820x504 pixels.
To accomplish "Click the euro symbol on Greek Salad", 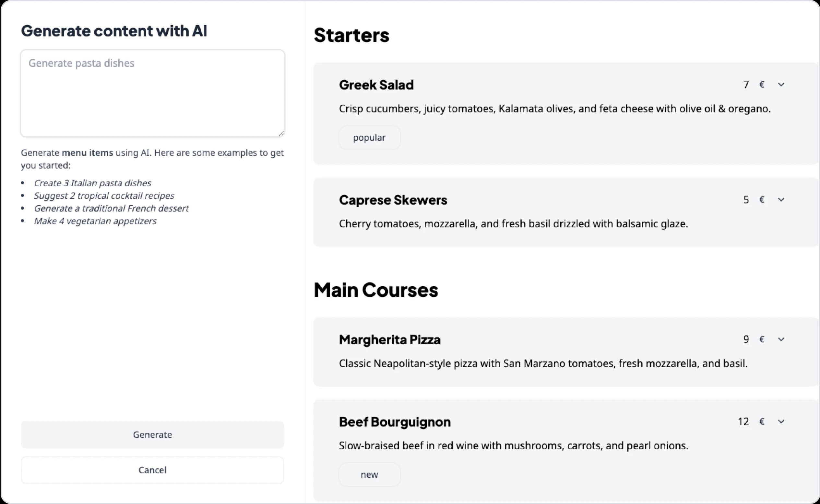I will pyautogui.click(x=762, y=85).
